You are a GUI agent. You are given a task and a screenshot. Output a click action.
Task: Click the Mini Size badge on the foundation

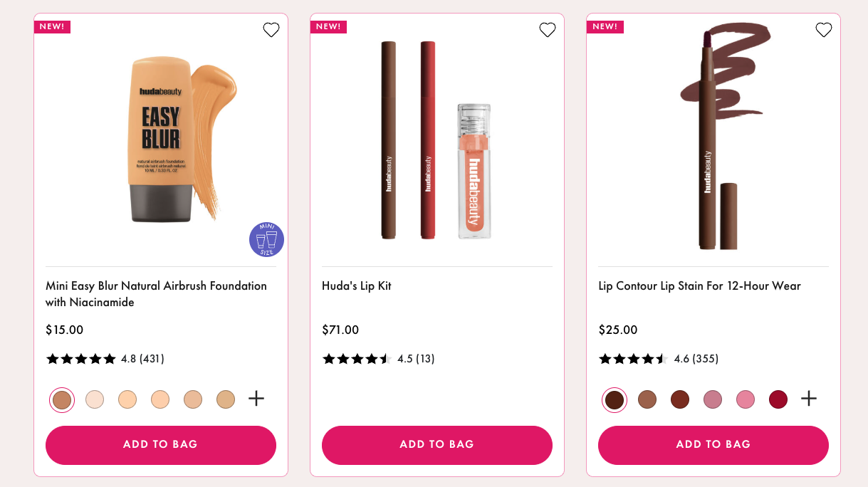coord(266,240)
